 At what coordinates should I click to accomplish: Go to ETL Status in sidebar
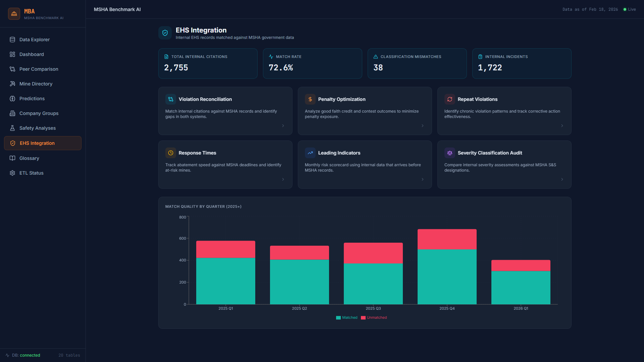pyautogui.click(x=31, y=173)
